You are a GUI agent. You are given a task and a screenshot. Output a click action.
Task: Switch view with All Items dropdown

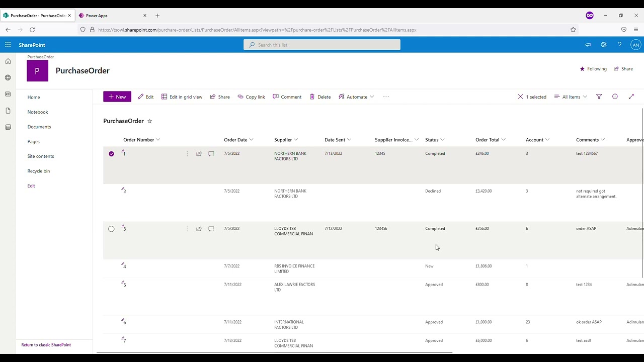coord(571,97)
